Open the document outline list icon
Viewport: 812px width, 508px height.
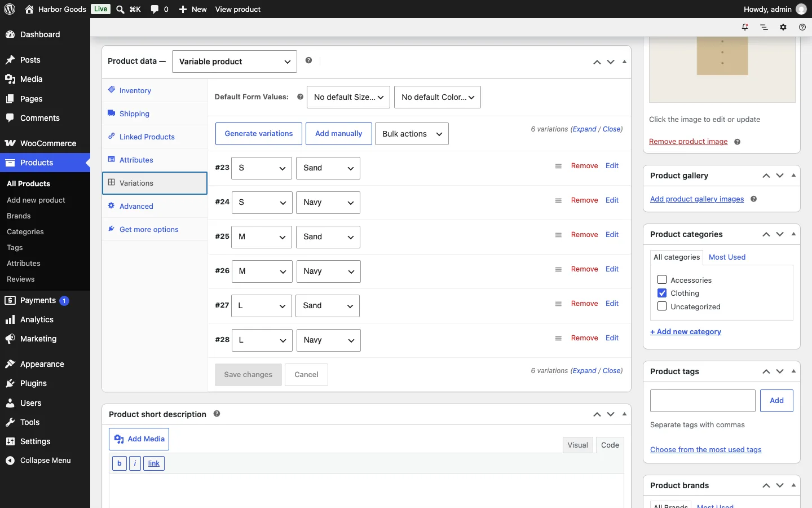(x=764, y=27)
